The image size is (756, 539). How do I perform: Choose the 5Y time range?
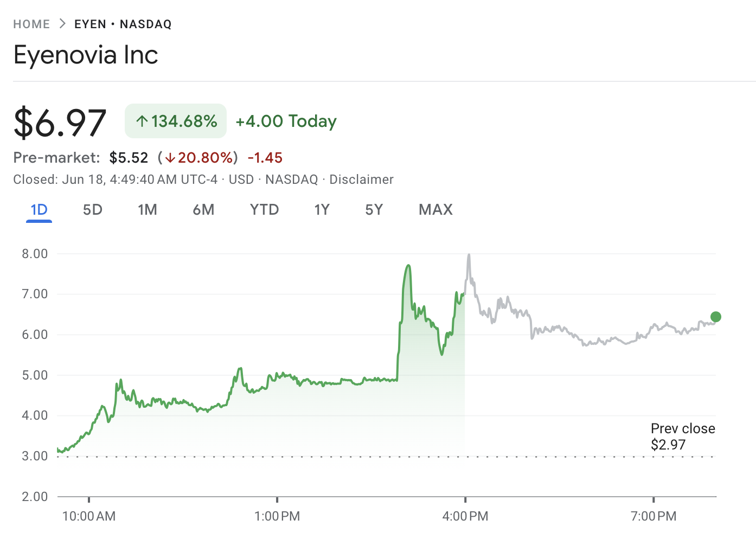point(374,210)
